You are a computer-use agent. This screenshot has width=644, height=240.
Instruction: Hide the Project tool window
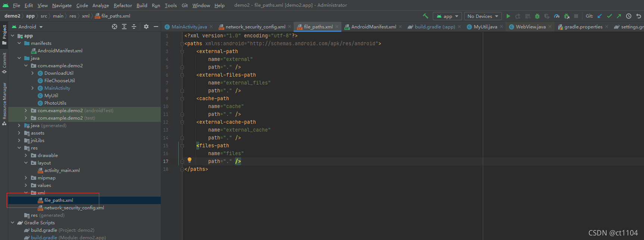pos(156,27)
